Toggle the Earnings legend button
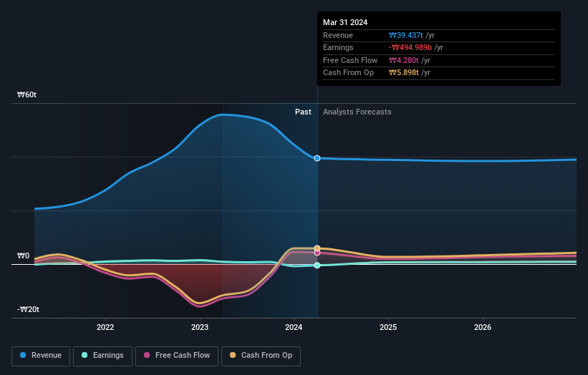588x375 pixels. [x=102, y=356]
